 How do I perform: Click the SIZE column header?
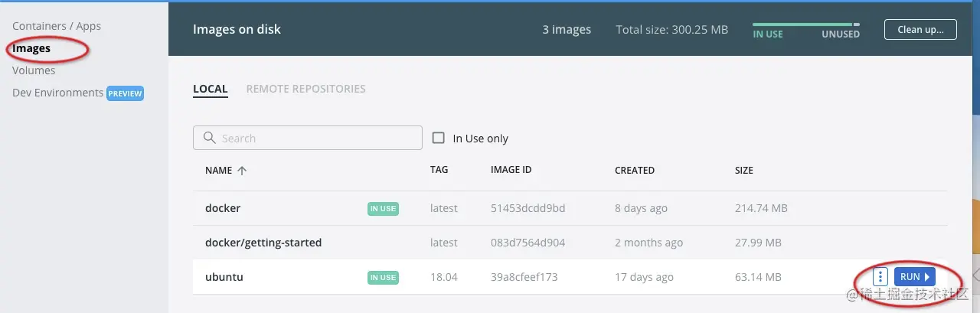click(x=744, y=170)
